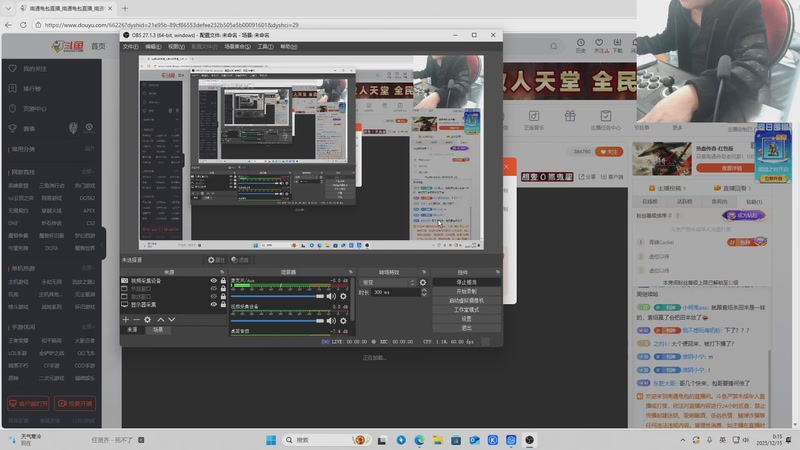Expand 直播回看 link arrow
This screenshot has width=800, height=450.
749,188
